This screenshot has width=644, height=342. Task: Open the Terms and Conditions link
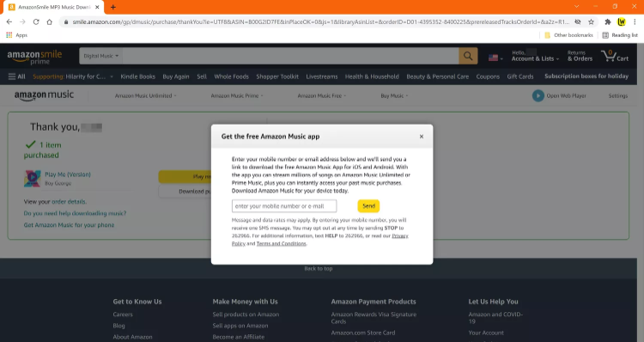282,243
